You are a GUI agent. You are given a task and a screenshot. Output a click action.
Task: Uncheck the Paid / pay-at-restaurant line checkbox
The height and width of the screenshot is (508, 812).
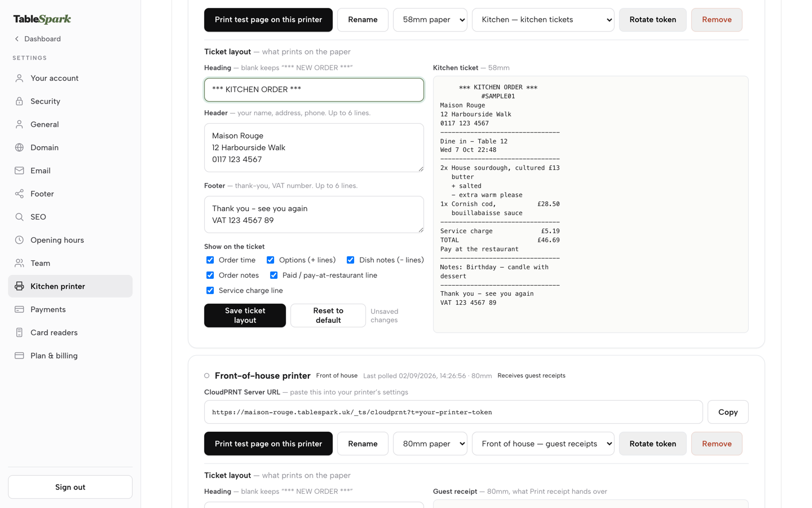tap(273, 275)
